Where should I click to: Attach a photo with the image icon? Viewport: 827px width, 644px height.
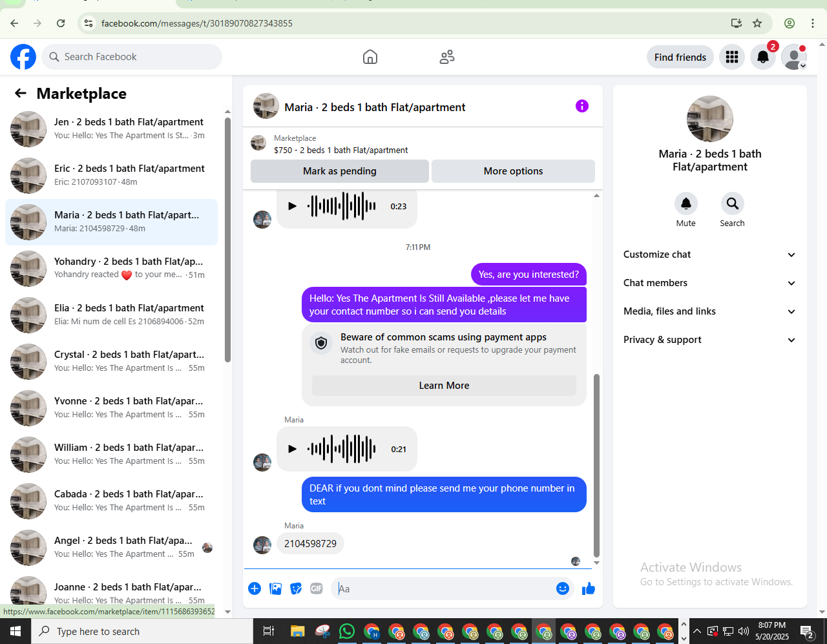click(275, 588)
